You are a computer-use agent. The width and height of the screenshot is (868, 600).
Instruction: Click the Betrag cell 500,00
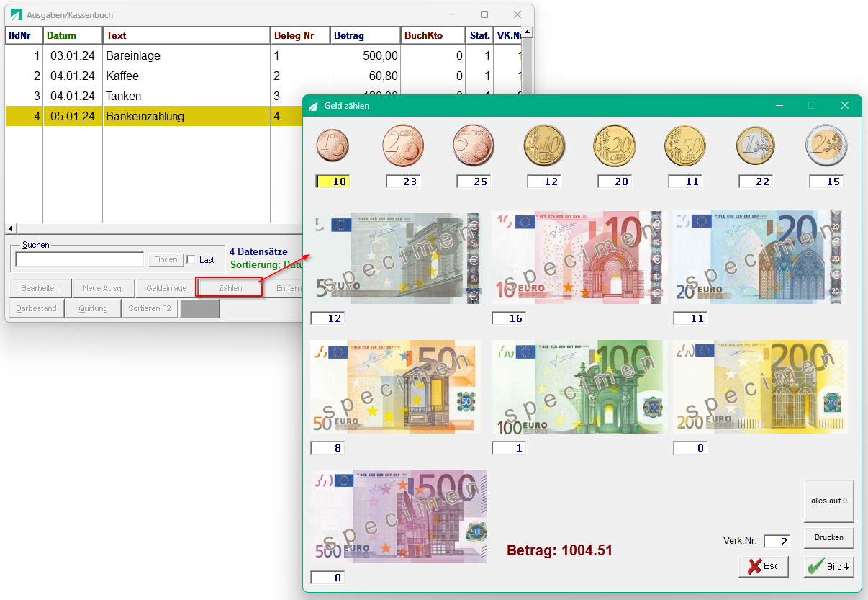[x=366, y=55]
